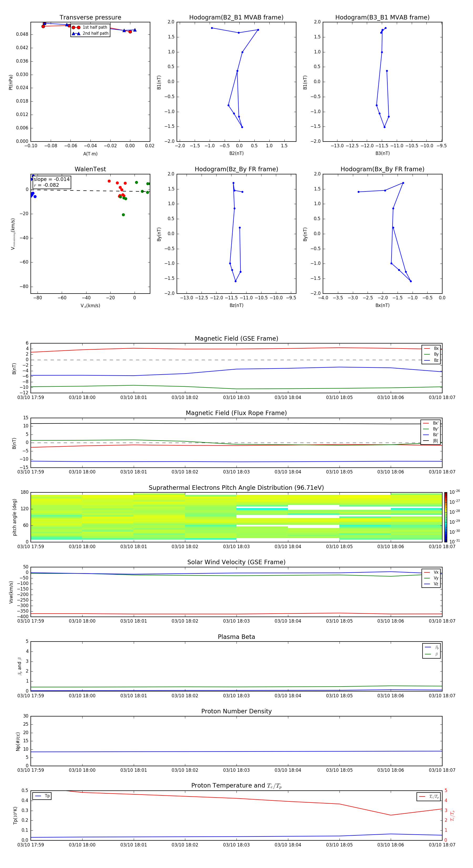Select the Bx' entry in flux rope legend
Screen dimensions: 473x868
point(431,423)
